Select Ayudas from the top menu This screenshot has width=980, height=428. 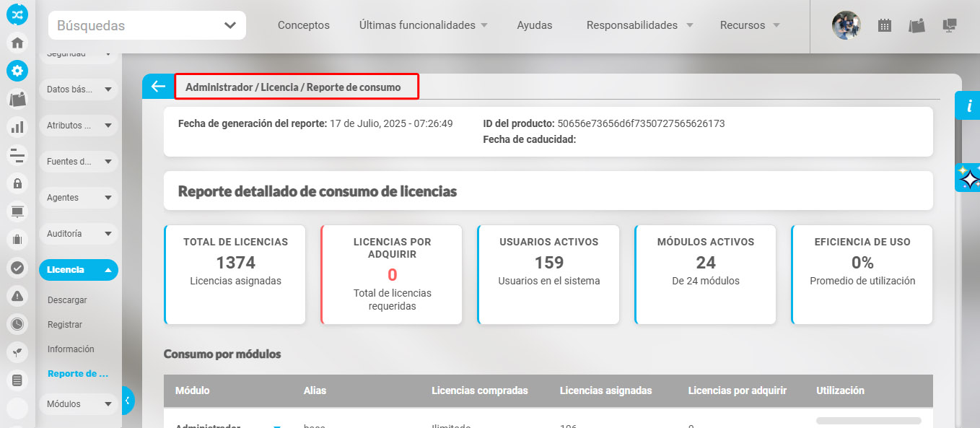pos(534,25)
